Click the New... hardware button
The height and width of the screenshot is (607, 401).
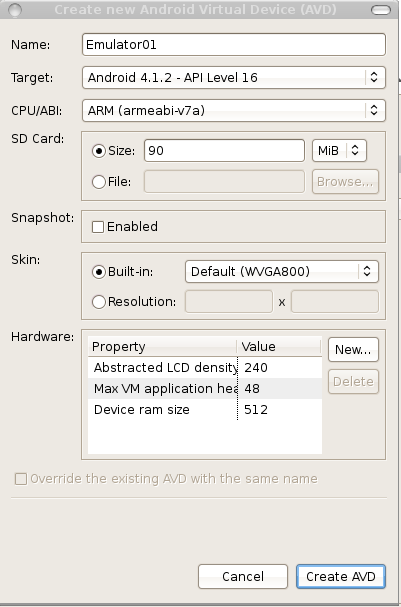[x=353, y=350]
